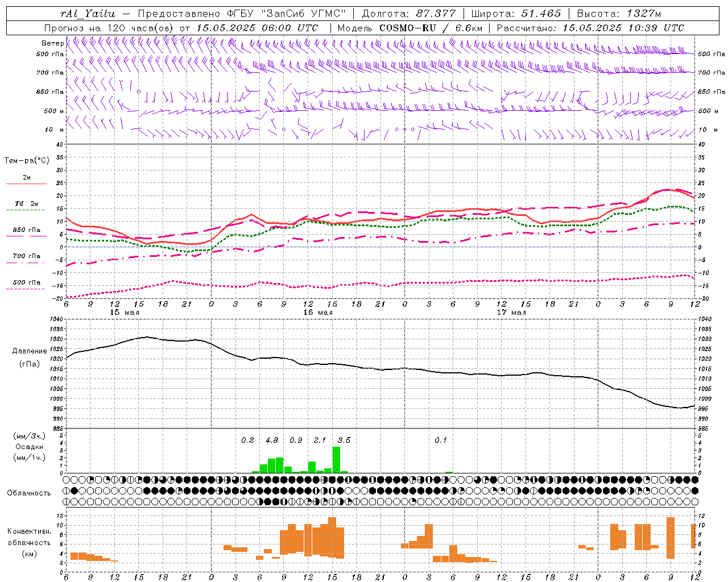Click the "Давление" pressure panel label
Image resolution: width=728 pixels, height=582 pixels.
(x=30, y=351)
